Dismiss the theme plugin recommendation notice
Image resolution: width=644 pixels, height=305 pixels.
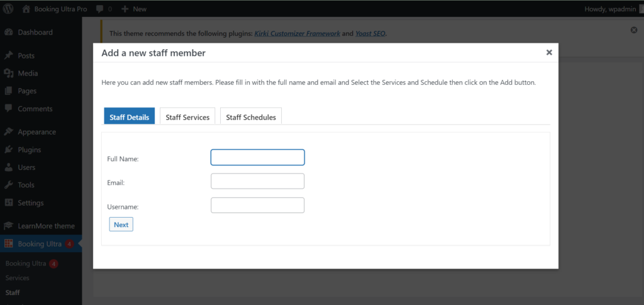[x=634, y=30]
